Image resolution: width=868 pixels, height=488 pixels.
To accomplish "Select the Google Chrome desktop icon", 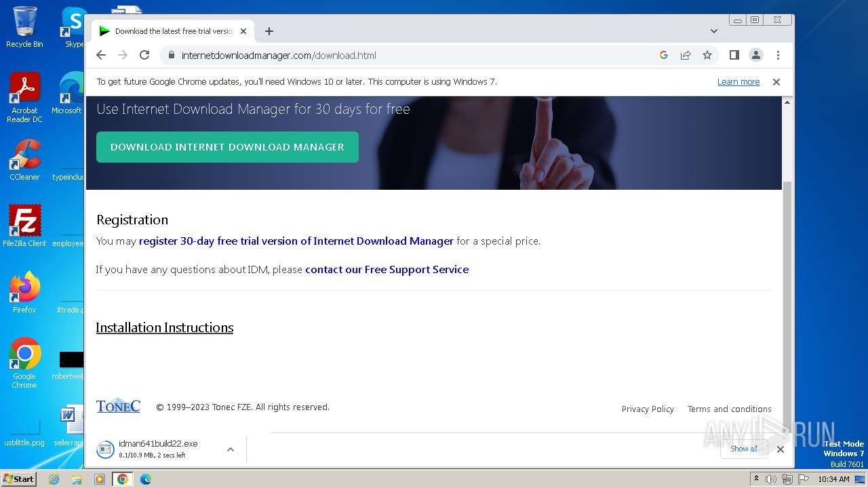I will click(x=24, y=363).
